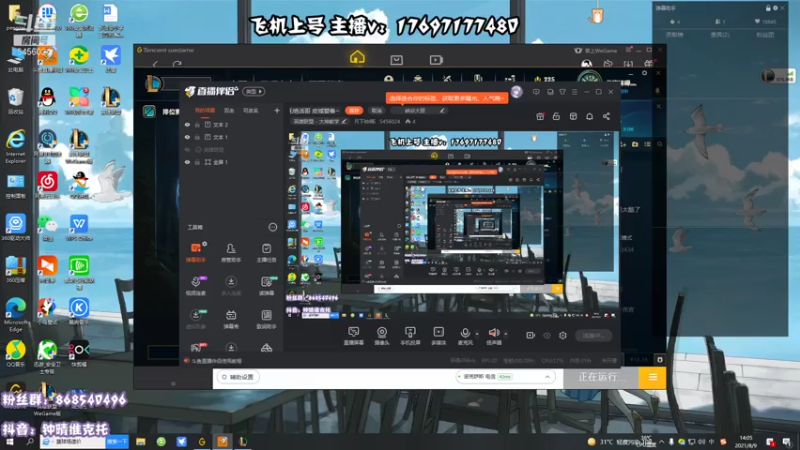Open the 类型 pill dropdown
The height and width of the screenshot is (450, 800).
[254, 92]
